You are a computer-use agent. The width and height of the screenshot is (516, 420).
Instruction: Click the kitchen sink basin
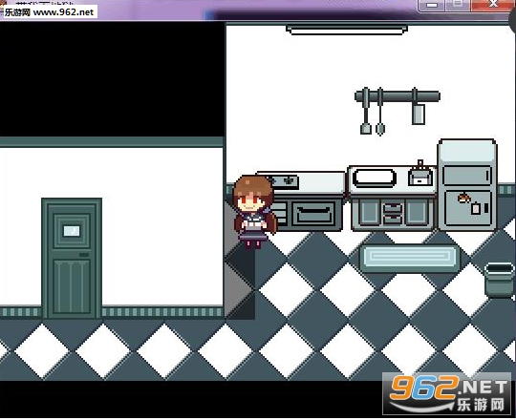tap(375, 178)
